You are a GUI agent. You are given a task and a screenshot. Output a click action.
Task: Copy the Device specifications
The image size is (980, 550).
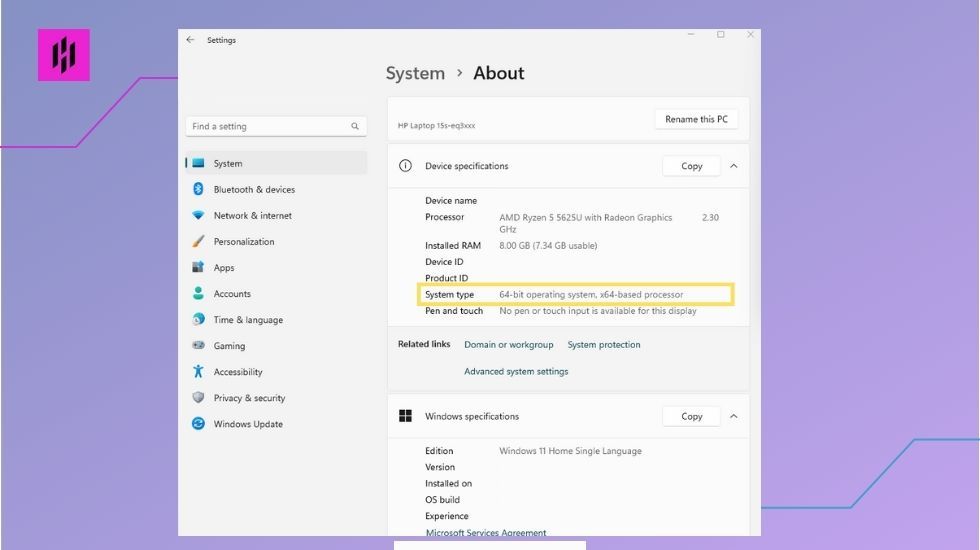click(691, 166)
